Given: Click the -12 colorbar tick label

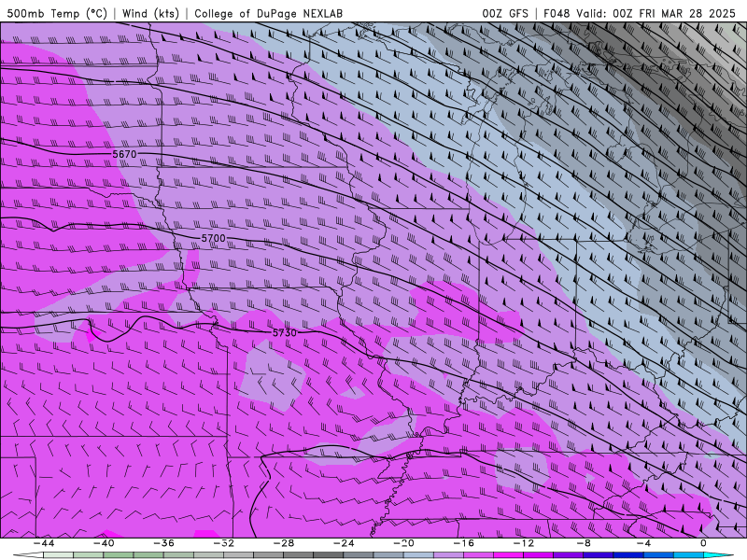Looking at the screenshot, I should point(524,543).
